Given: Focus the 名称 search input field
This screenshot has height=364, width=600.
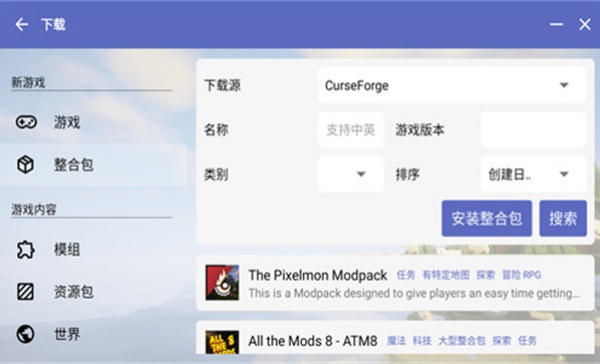Looking at the screenshot, I should [x=351, y=130].
